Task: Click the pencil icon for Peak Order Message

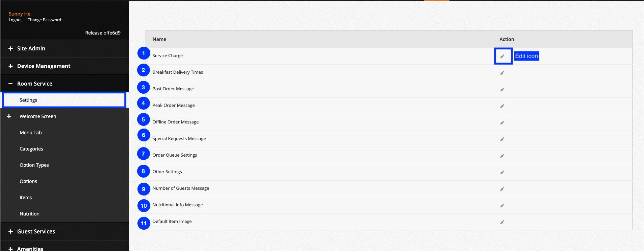Action: [x=502, y=106]
